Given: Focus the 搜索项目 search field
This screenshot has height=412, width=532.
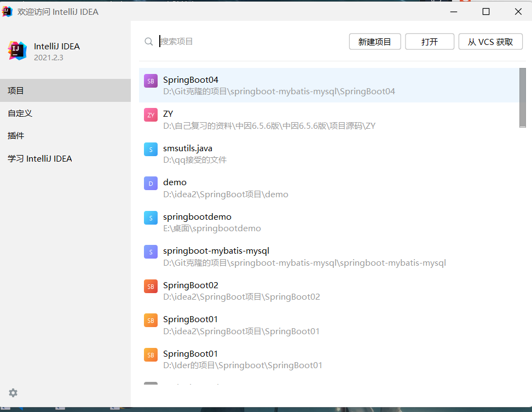Looking at the screenshot, I should coord(251,42).
